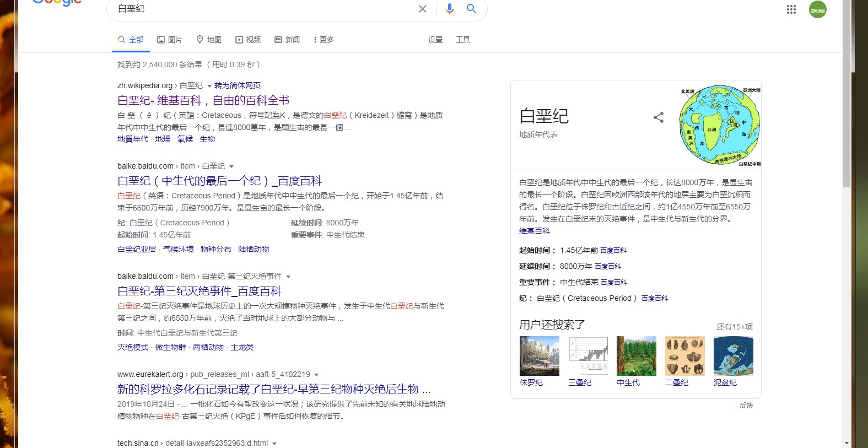Open the 两栖动物 sitelink

tap(208, 347)
